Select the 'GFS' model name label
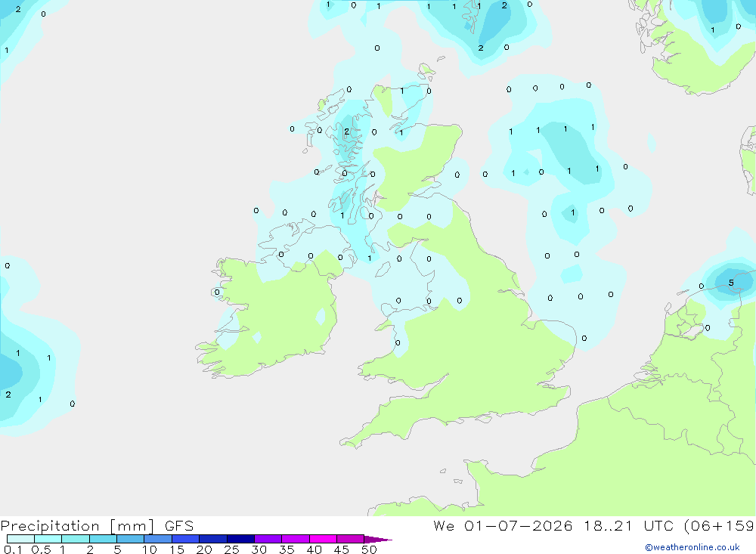Image resolution: width=756 pixels, height=554 pixels. 179,525
